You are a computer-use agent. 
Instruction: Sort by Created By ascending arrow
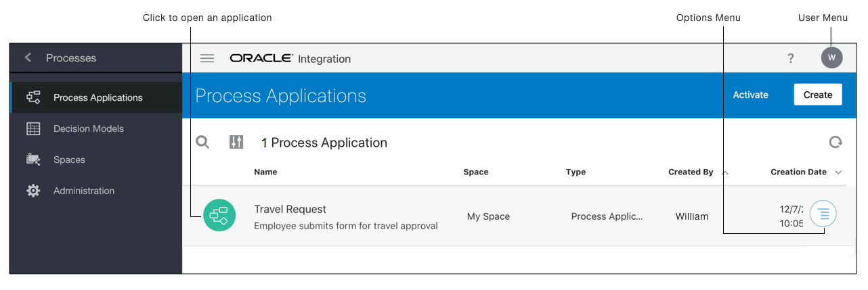(x=725, y=172)
